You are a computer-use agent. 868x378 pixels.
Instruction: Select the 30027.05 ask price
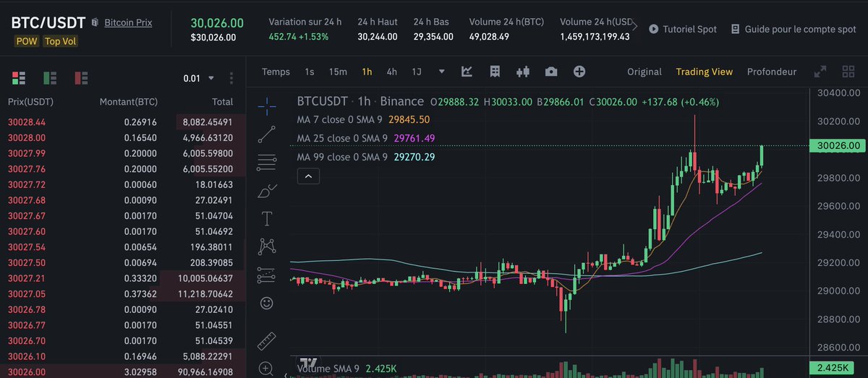26,294
